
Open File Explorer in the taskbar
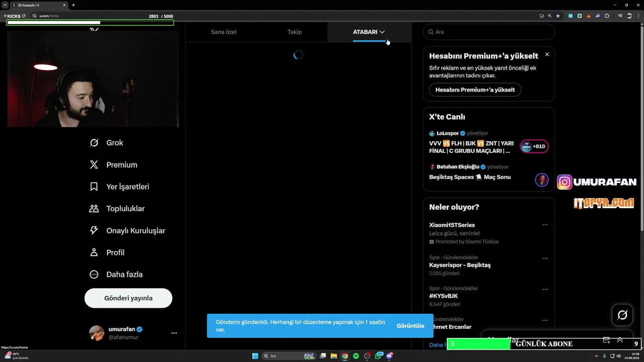tap(334, 356)
